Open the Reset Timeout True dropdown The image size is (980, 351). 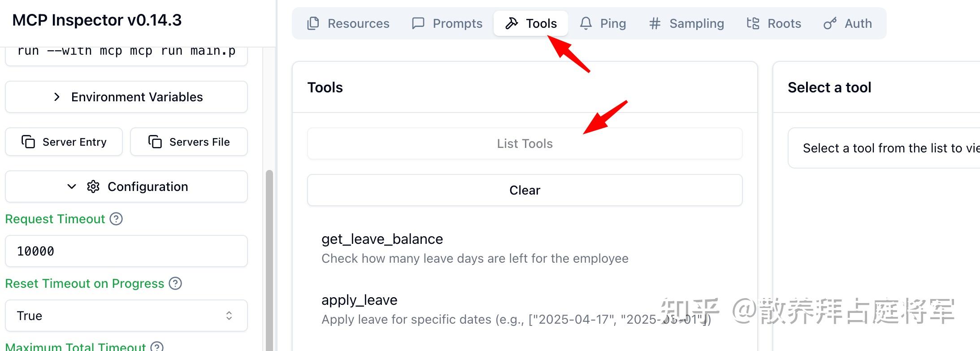coord(126,316)
